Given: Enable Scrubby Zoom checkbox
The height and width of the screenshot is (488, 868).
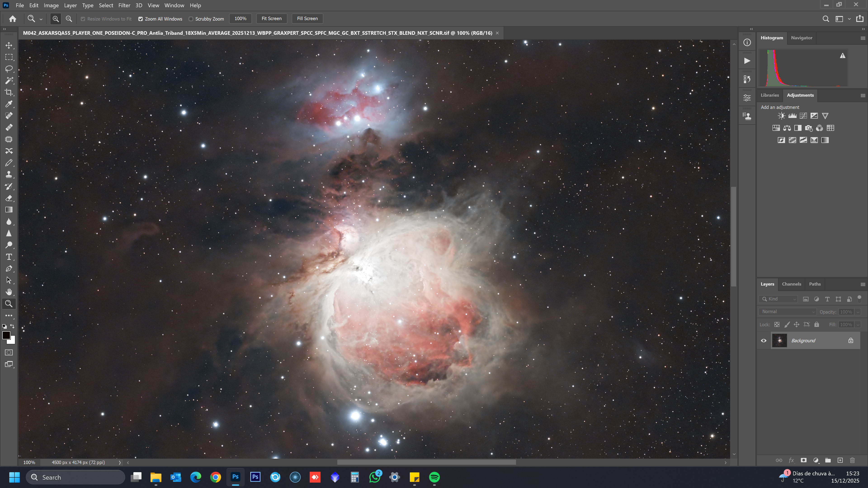Looking at the screenshot, I should tap(191, 19).
